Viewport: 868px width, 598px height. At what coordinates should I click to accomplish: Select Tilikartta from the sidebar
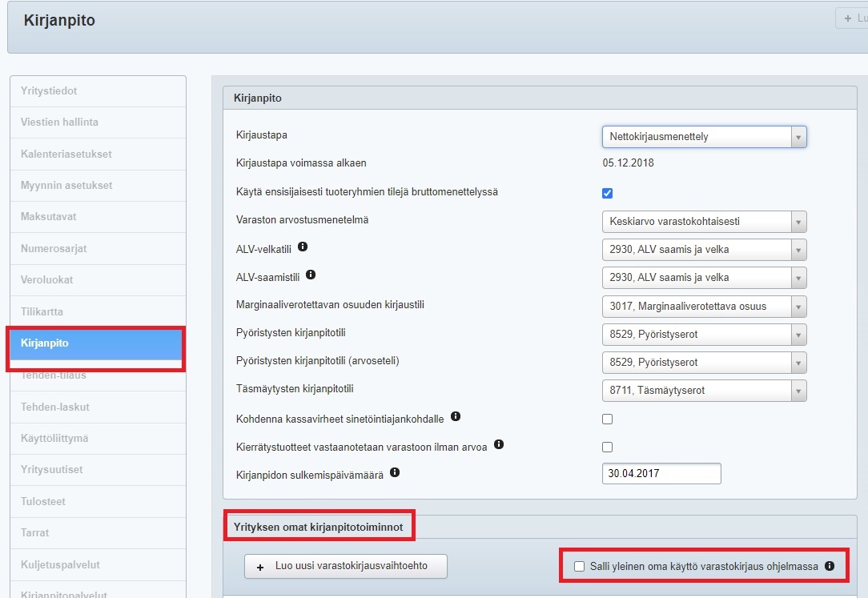(42, 311)
